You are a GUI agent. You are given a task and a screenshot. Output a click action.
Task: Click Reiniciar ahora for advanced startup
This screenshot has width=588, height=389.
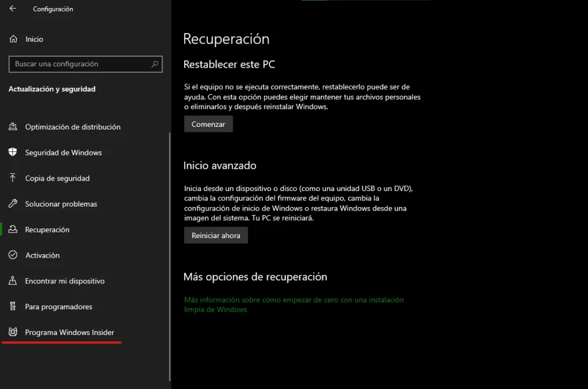click(215, 235)
